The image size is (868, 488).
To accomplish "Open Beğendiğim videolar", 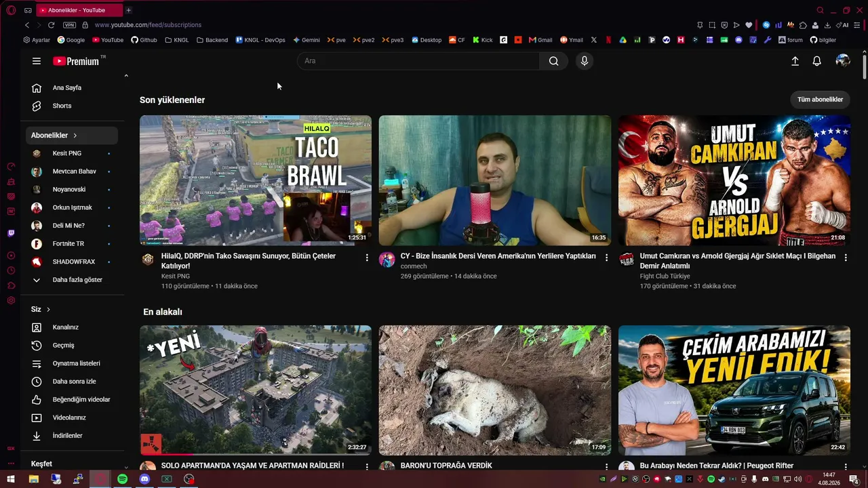I will [73, 400].
